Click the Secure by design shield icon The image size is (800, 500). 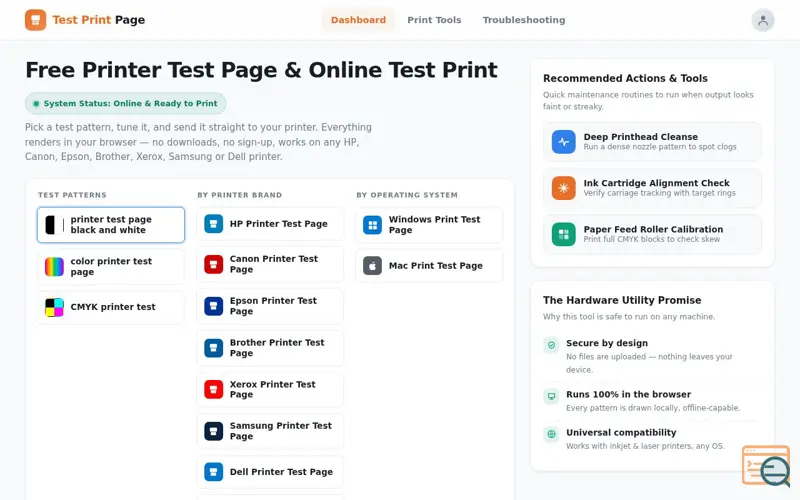[x=551, y=345]
